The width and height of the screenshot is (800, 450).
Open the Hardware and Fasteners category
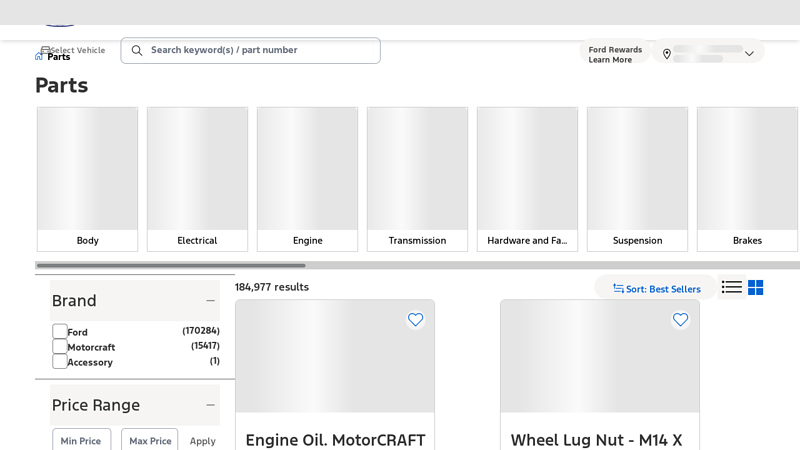pos(528,179)
